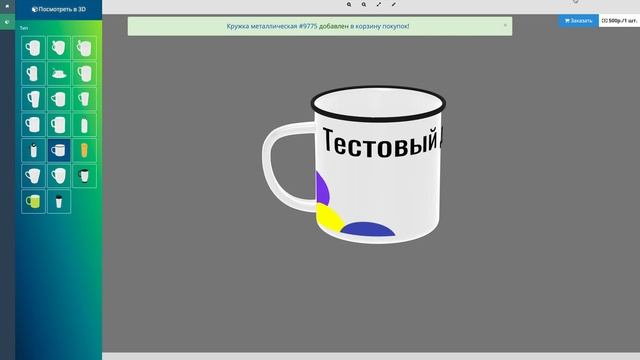This screenshot has width=640, height=360.
Task: Click the home icon in the left sidebar
Action: tap(7, 6)
